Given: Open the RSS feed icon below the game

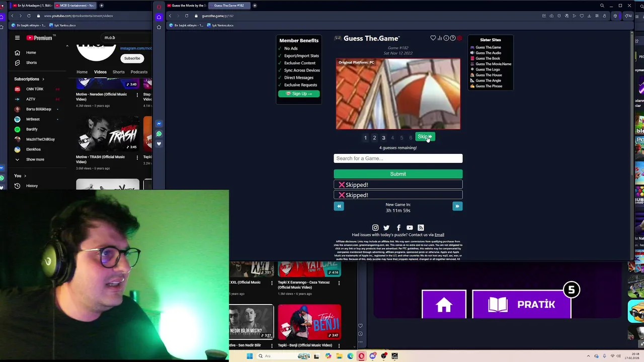Looking at the screenshot, I should [x=421, y=228].
